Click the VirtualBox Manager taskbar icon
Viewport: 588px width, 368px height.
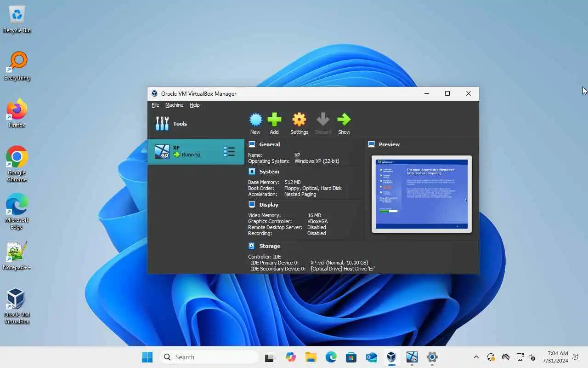tap(391, 357)
